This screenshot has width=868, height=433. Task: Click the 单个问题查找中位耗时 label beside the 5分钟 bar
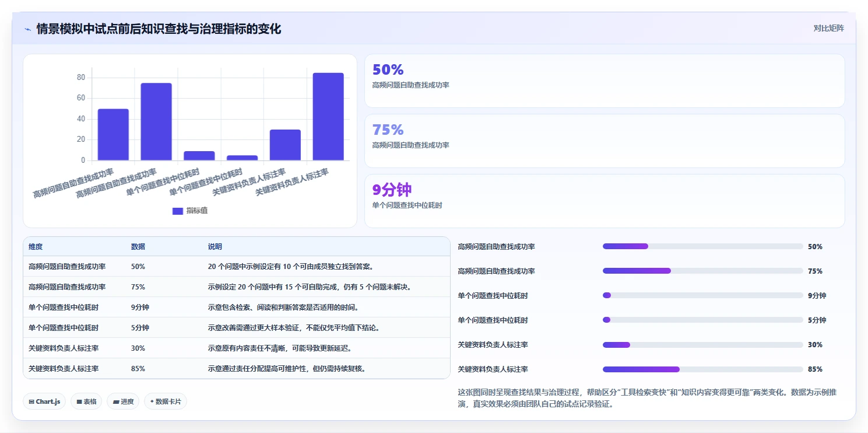493,320
